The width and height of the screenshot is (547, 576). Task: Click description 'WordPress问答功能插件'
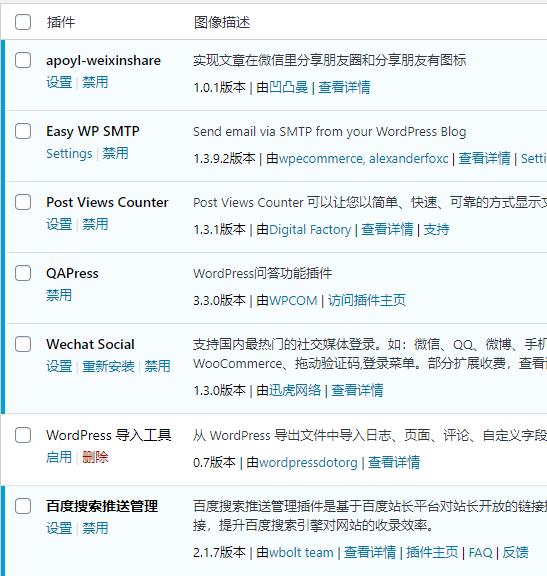[262, 273]
